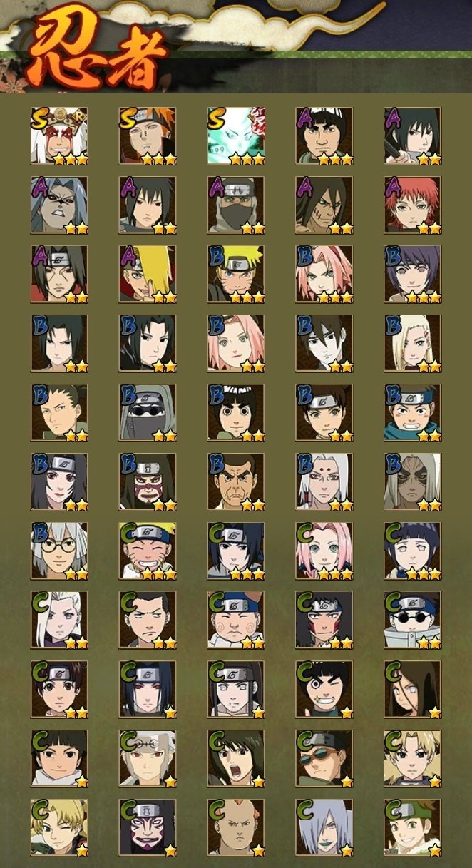Select hooded B-rank Shino with sunglasses
The height and width of the screenshot is (868, 472).
(x=148, y=412)
